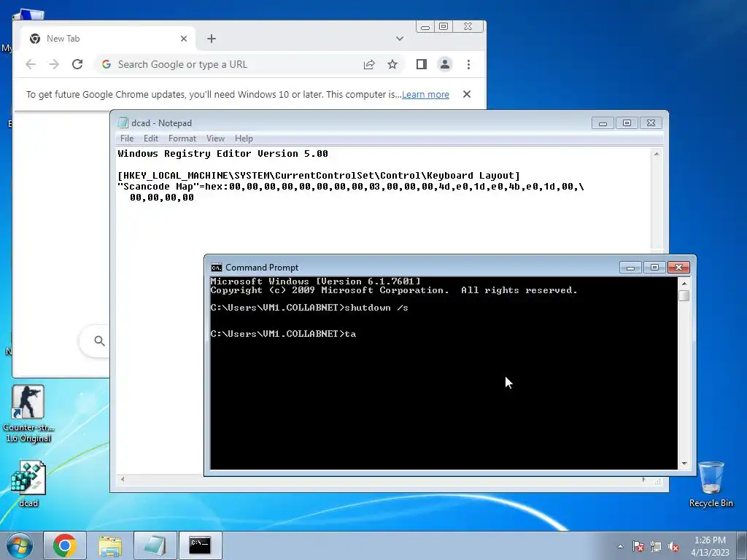Click Command Prompt scrollbar down arrow
The height and width of the screenshot is (560, 747).
[x=684, y=463]
